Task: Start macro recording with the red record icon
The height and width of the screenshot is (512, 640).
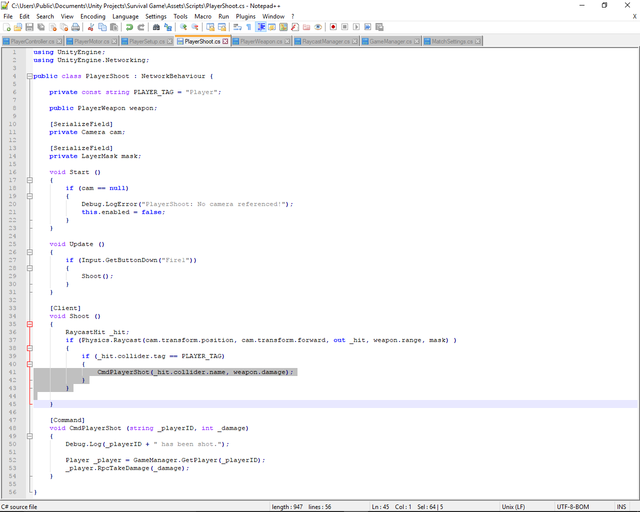Action: point(333,27)
